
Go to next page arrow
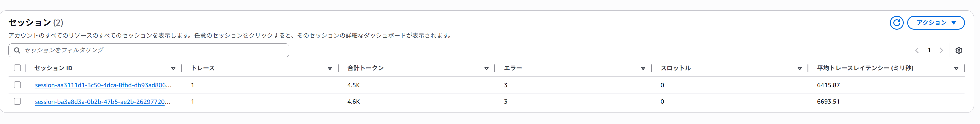click(x=941, y=50)
